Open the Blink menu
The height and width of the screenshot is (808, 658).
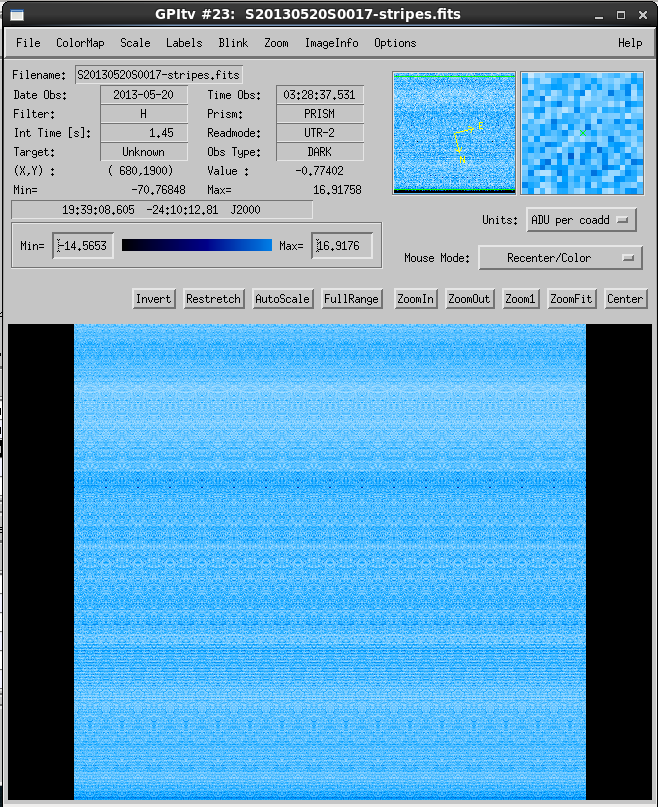pyautogui.click(x=233, y=43)
